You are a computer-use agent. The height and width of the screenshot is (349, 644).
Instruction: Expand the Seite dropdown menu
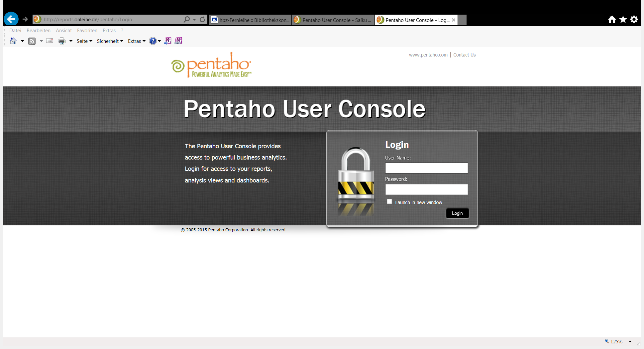(x=84, y=41)
